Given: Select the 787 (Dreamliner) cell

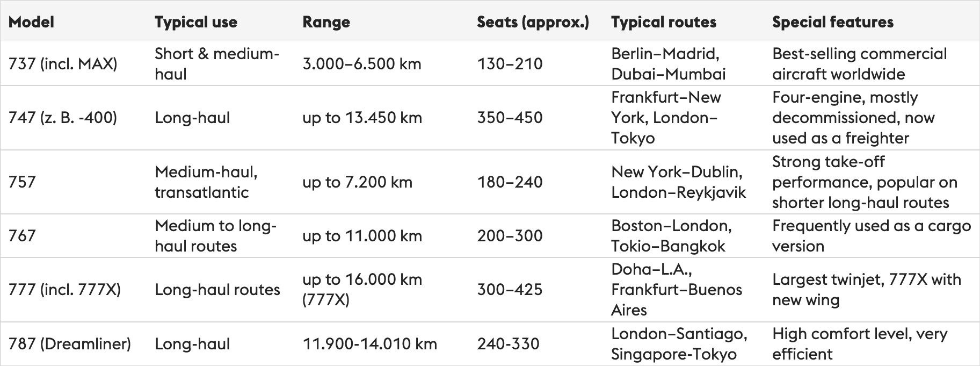Looking at the screenshot, I should 70,344.
